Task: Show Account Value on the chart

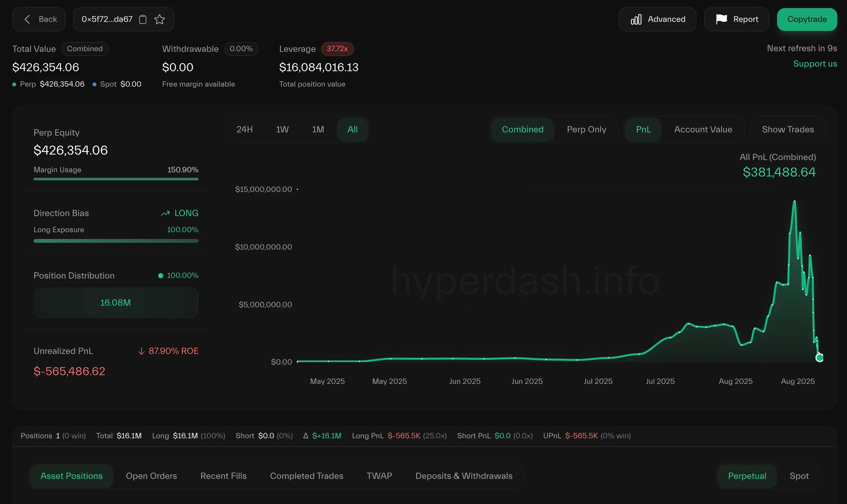Action: tap(703, 129)
